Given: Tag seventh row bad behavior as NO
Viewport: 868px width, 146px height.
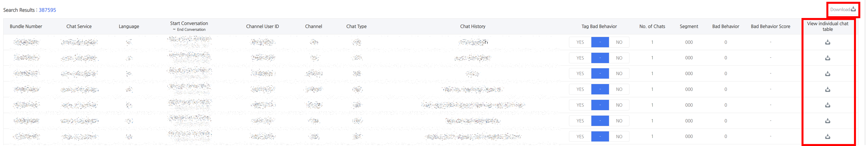Looking at the screenshot, I should [x=619, y=137].
